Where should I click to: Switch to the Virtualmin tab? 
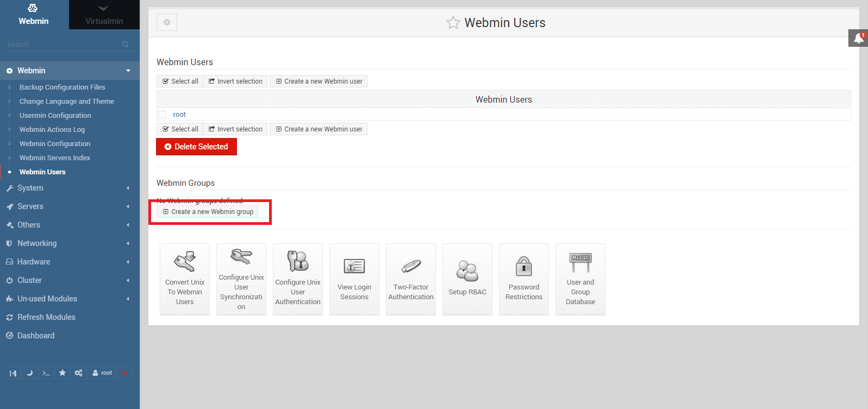(x=104, y=15)
